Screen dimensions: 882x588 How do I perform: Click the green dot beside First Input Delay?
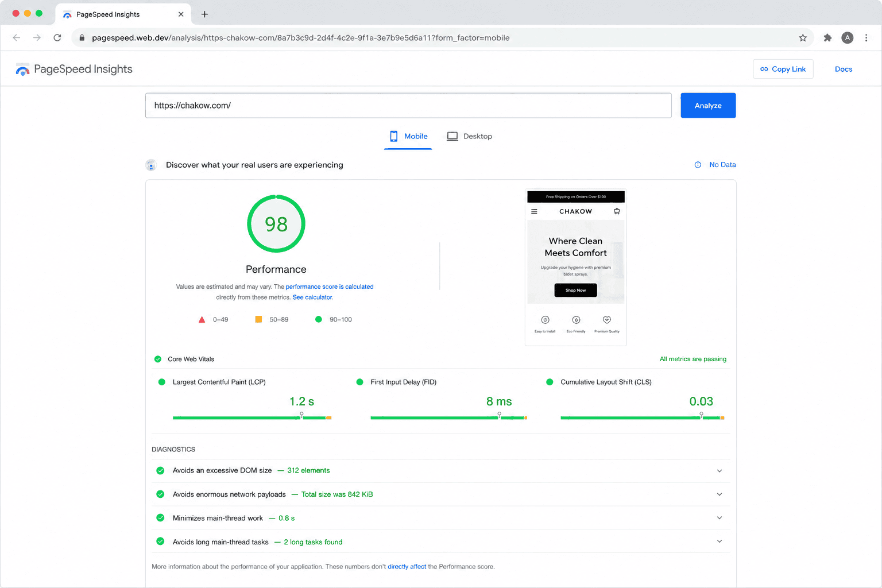pyautogui.click(x=360, y=382)
